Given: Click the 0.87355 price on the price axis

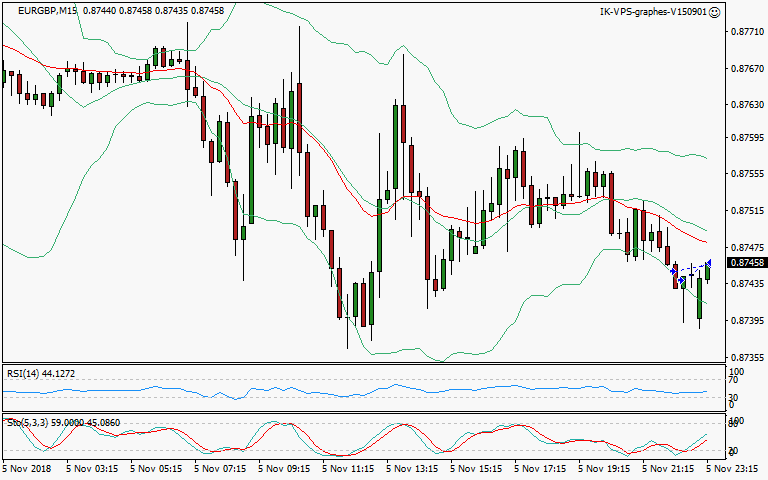Looking at the screenshot, I should [743, 357].
